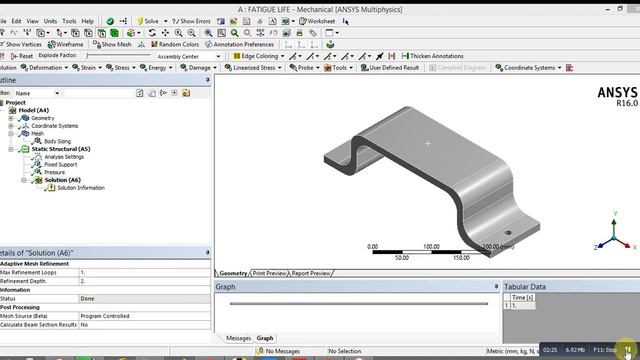Screen dimensions: 640x360
Task: Click the Solve lightning button
Action: [x=148, y=21]
